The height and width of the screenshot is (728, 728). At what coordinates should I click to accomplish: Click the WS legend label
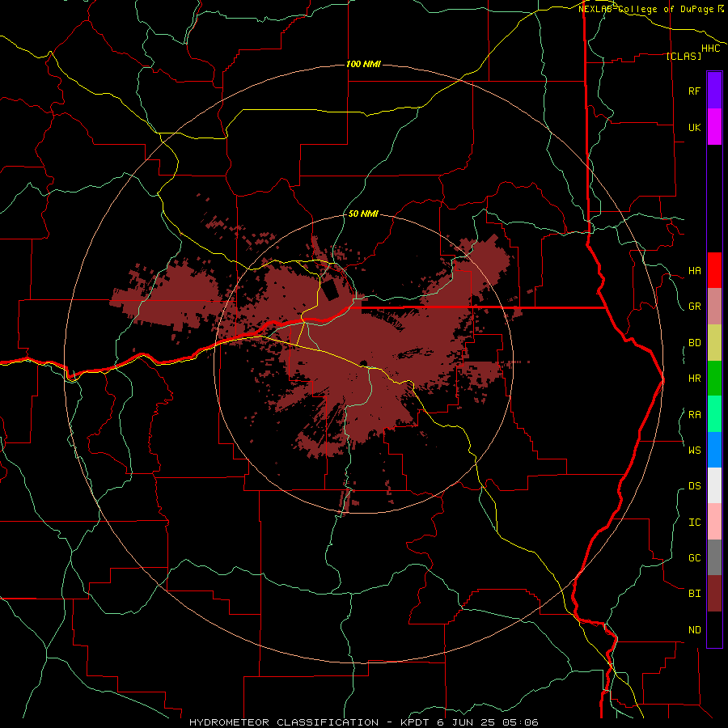(694, 450)
